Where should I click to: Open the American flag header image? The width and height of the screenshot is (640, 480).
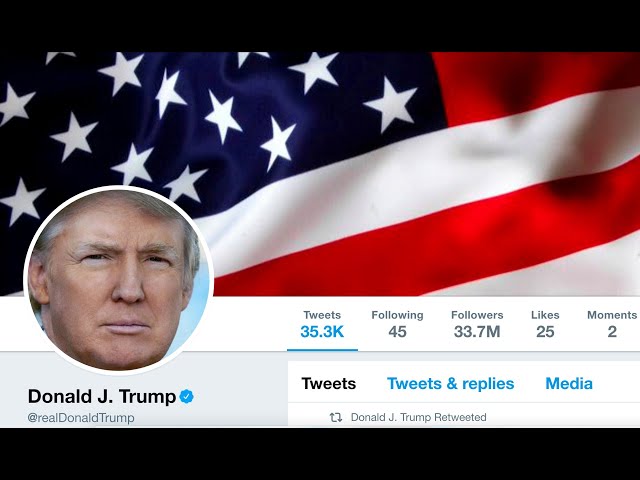click(x=320, y=173)
